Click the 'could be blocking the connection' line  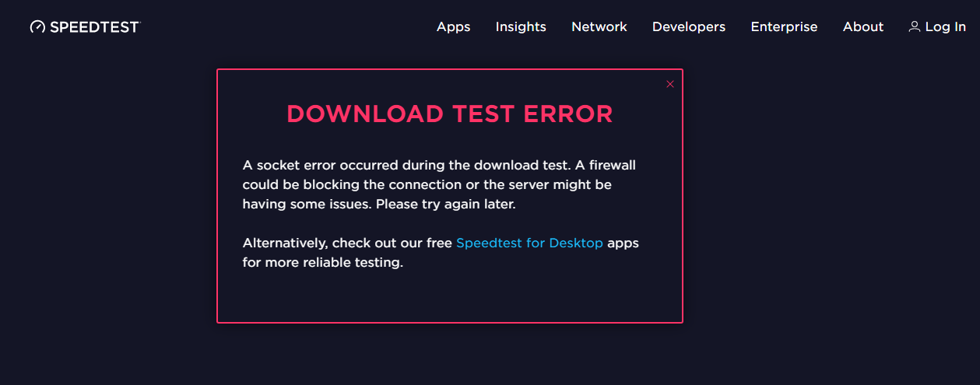point(427,184)
